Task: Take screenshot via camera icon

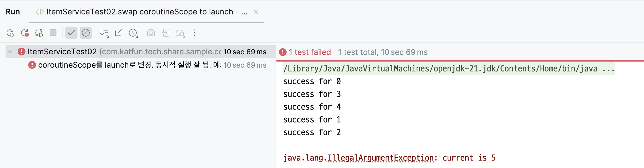Action: coord(151,33)
